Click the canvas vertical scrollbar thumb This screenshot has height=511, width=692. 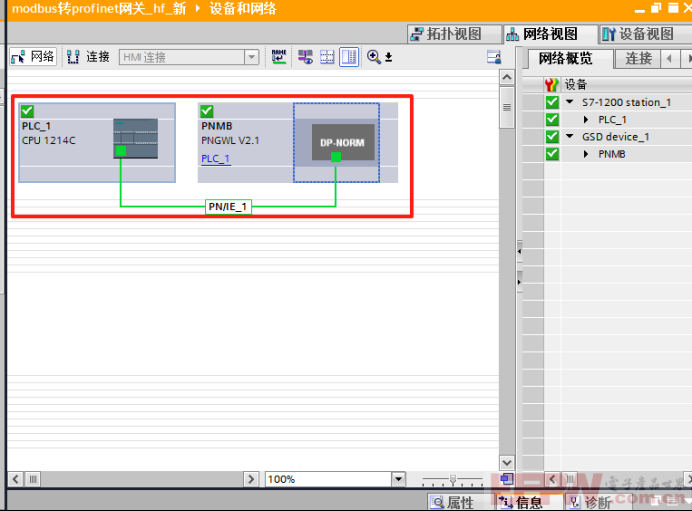coord(507,107)
